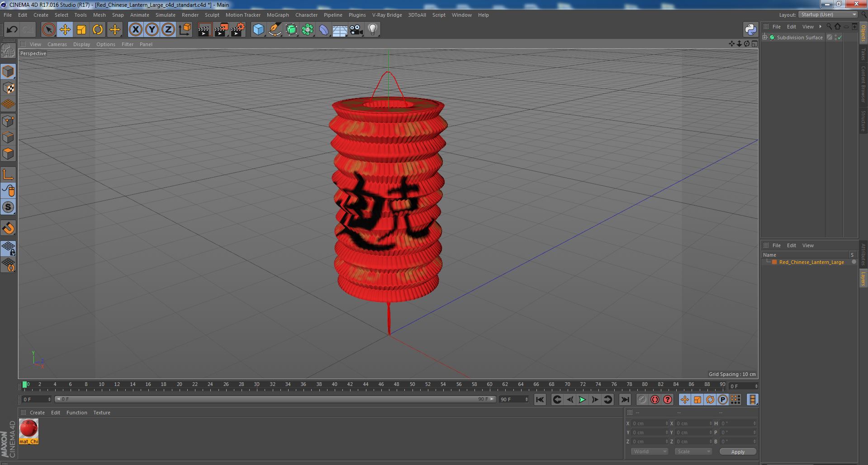Image resolution: width=868 pixels, height=465 pixels.
Task: Step to the next frame
Action: point(595,399)
